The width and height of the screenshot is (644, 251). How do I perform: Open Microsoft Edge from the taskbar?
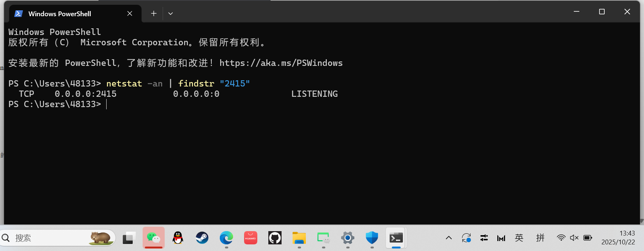pyautogui.click(x=226, y=238)
